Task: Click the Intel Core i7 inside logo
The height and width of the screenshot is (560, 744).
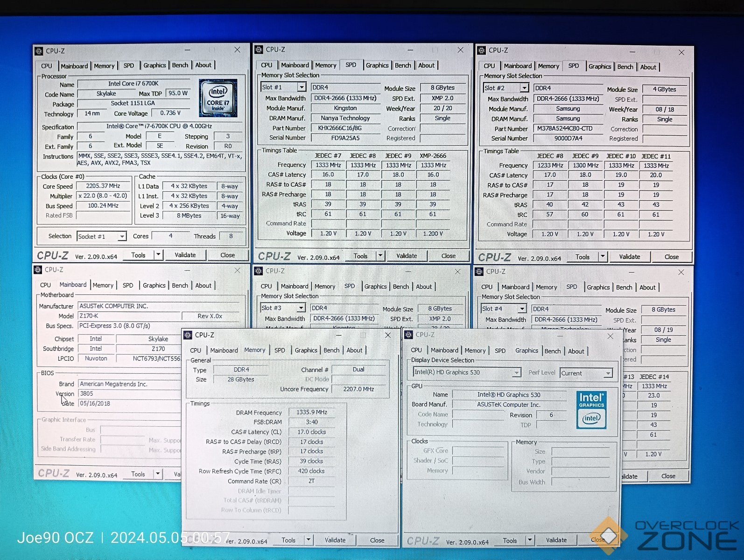Action: coord(218,98)
